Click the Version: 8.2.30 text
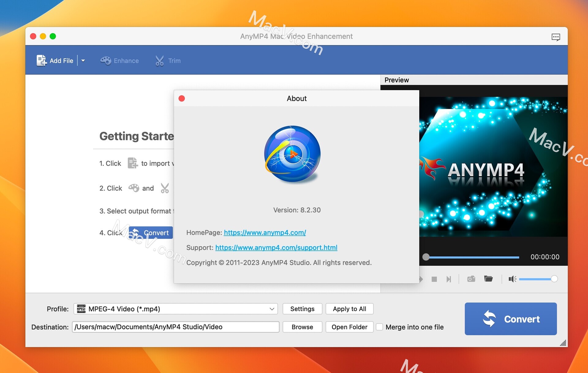 pyautogui.click(x=297, y=210)
